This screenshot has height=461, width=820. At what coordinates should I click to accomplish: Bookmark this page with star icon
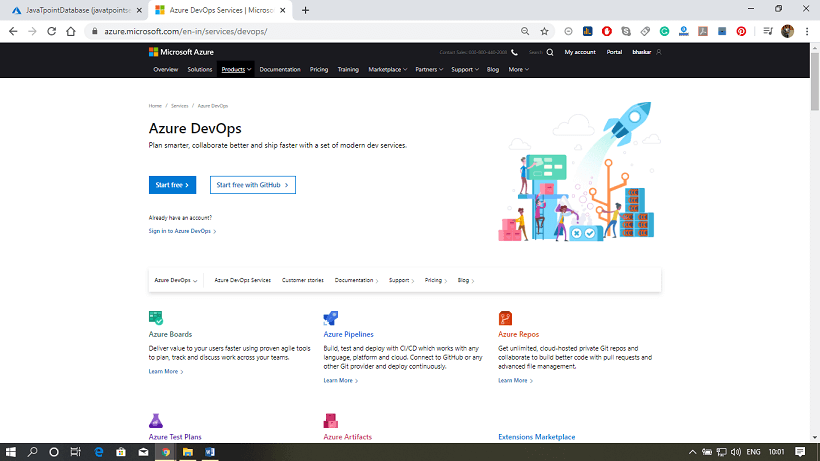point(544,31)
